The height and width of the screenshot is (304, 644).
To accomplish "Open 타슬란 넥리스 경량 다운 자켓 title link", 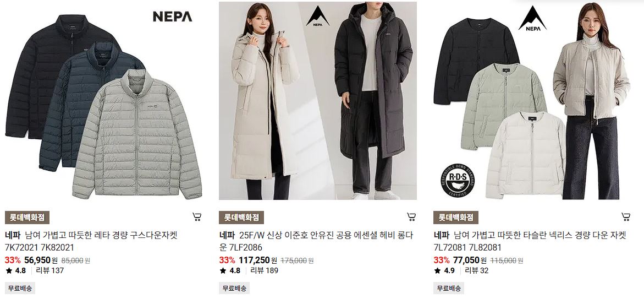I will (530, 241).
